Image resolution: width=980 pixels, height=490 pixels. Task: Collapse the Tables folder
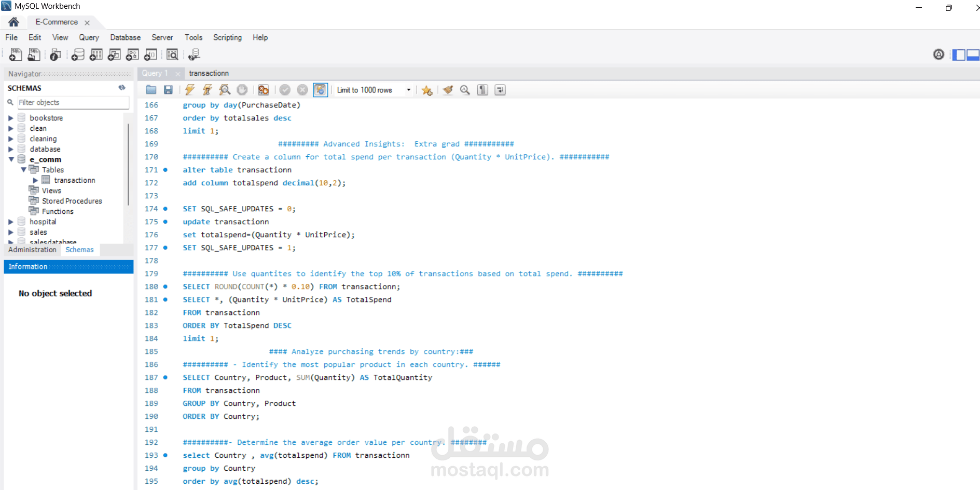coord(23,170)
